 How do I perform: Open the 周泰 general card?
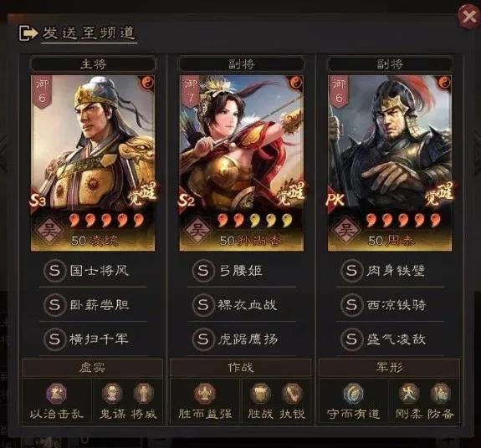(x=390, y=163)
